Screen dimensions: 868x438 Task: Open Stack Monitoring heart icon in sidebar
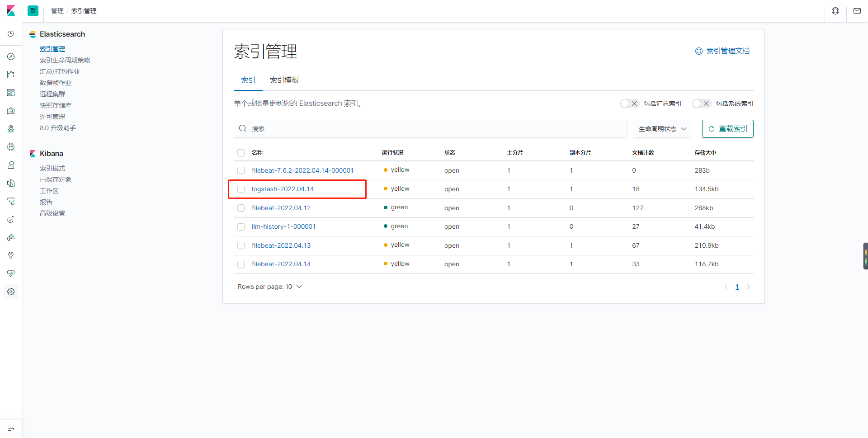tap(11, 273)
